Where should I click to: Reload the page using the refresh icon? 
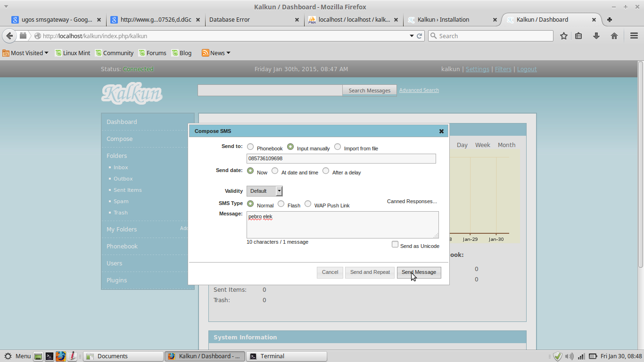419,36
